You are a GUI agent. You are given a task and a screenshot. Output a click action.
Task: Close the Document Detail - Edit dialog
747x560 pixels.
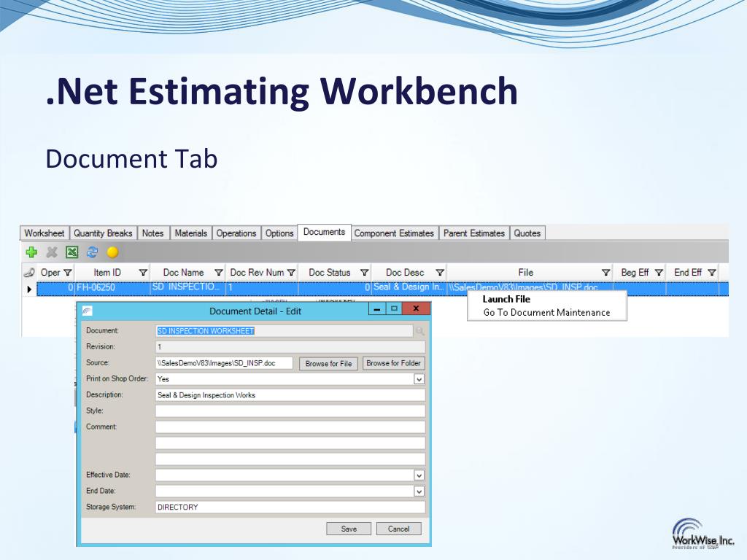(x=416, y=309)
